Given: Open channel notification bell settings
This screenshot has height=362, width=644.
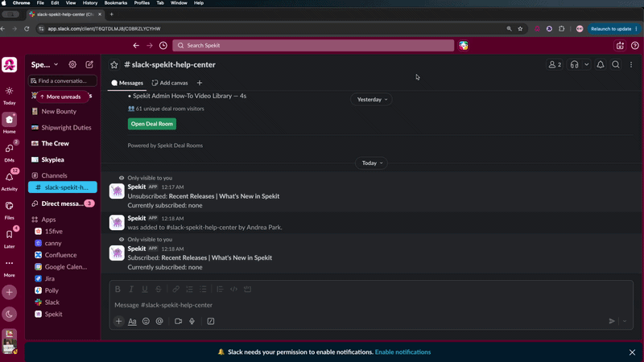Looking at the screenshot, I should pyautogui.click(x=601, y=64).
